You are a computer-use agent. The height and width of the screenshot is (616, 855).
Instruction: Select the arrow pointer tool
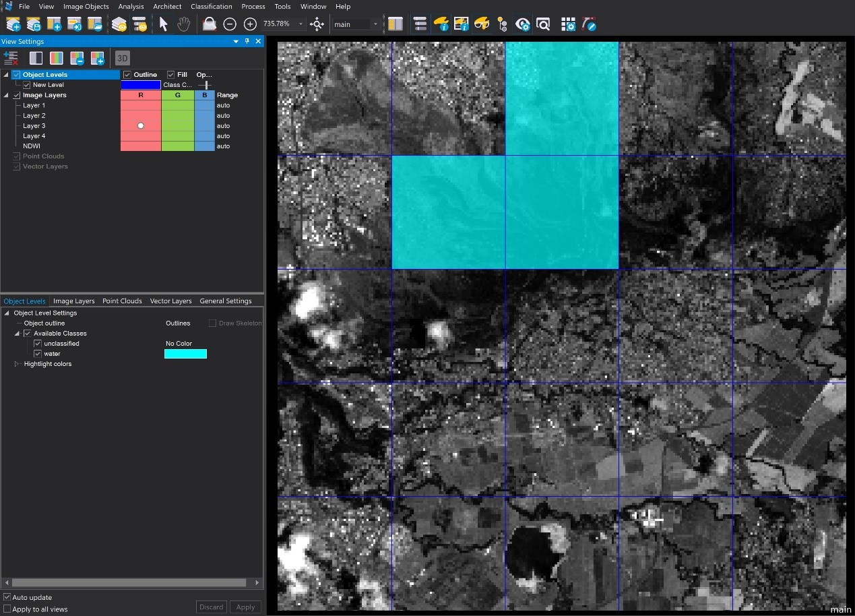coord(163,24)
